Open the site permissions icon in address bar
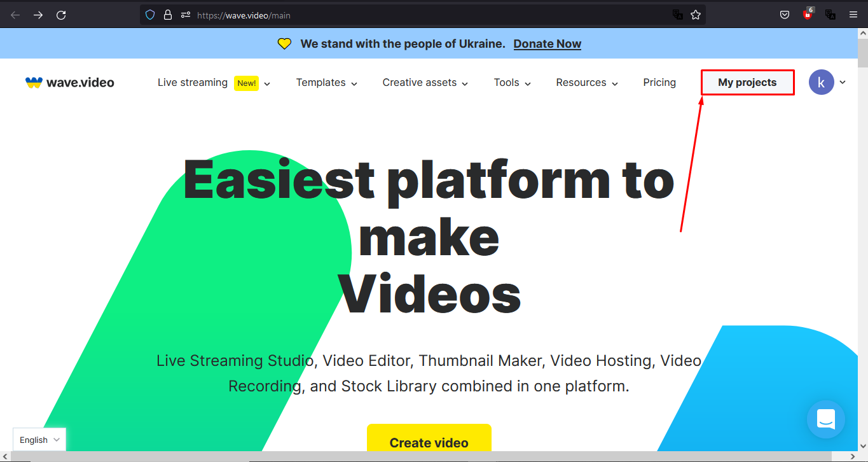 point(185,15)
